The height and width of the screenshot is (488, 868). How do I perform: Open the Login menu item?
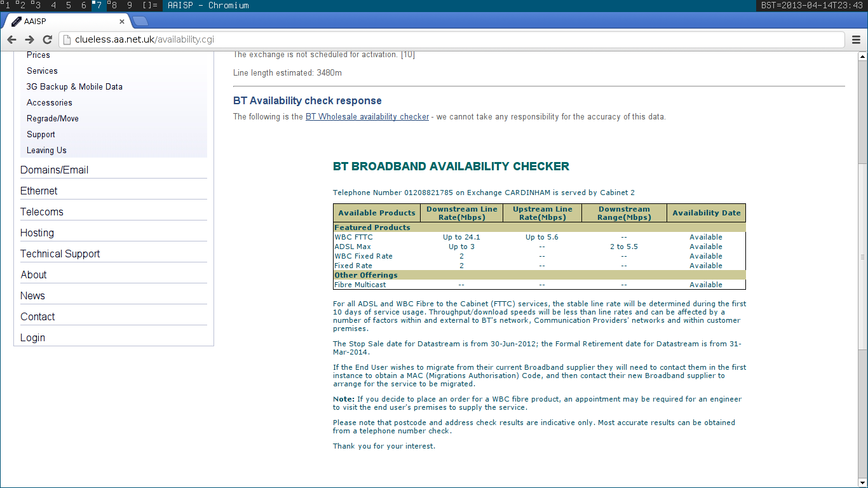click(x=32, y=338)
